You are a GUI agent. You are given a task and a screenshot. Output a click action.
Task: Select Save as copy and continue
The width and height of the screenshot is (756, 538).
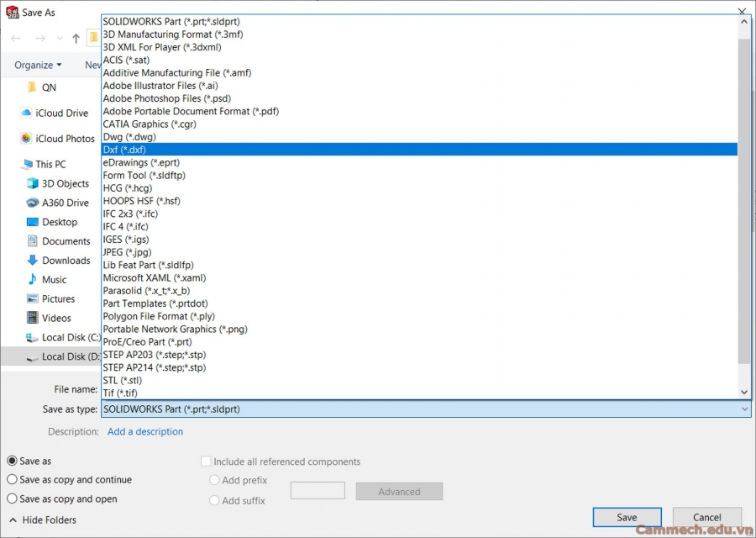pos(12,480)
